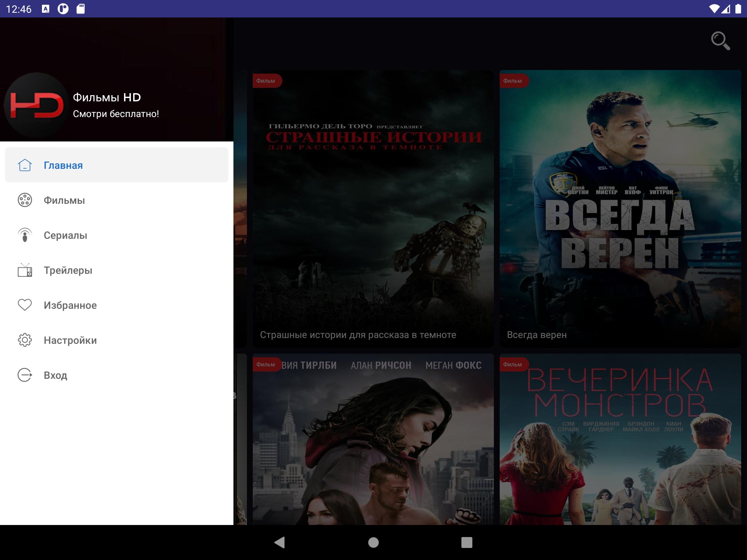
Task: Tap the Wi-Fi status icon
Action: [x=715, y=9]
